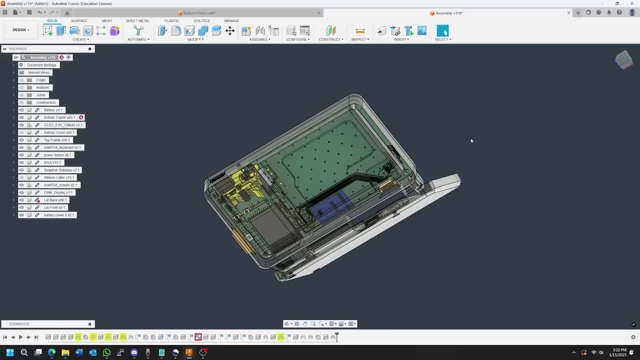Toggle visibility of Bottom Frame component
Screen dimensions: 640x360
pos(22,118)
